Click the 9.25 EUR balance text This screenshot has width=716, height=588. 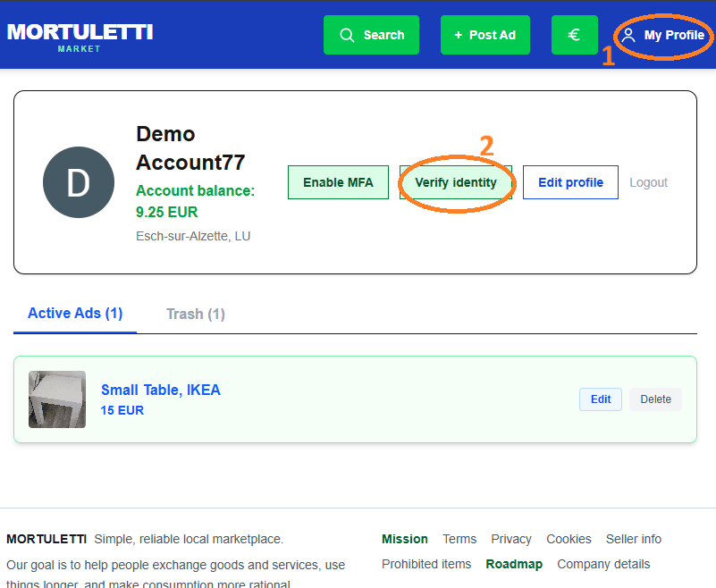[x=166, y=212]
